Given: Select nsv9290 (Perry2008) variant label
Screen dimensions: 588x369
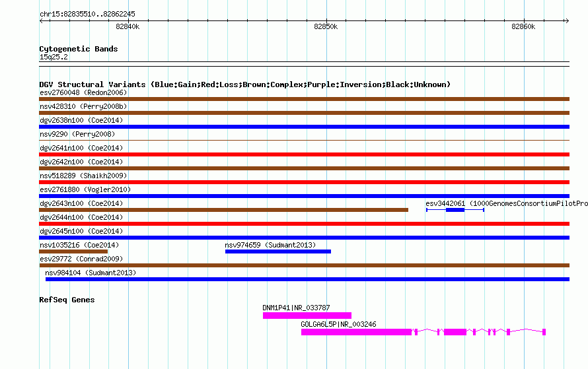Looking at the screenshot, I should tap(77, 134).
